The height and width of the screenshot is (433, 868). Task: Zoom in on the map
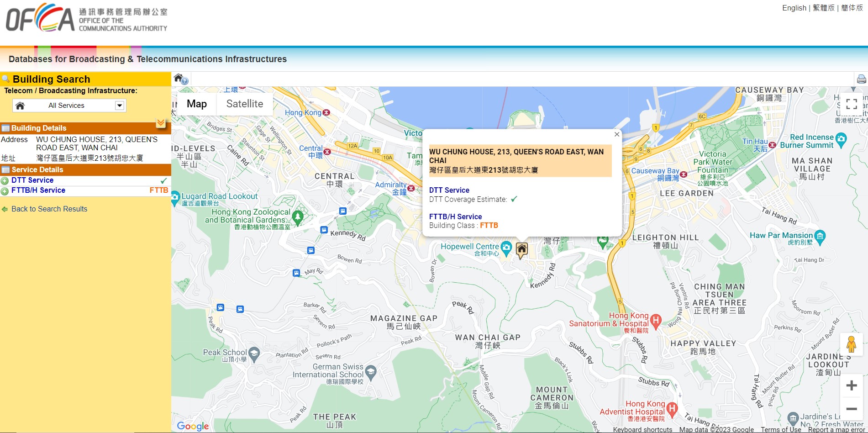(851, 385)
